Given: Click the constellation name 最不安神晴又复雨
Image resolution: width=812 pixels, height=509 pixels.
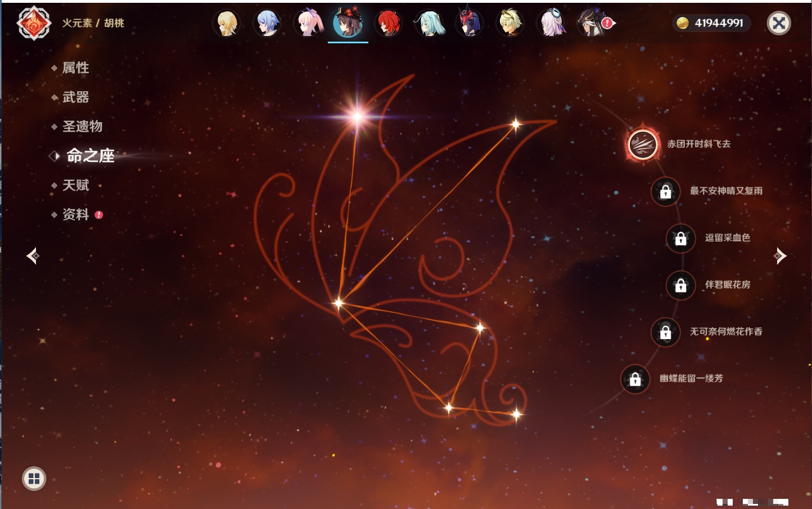Looking at the screenshot, I should [726, 191].
